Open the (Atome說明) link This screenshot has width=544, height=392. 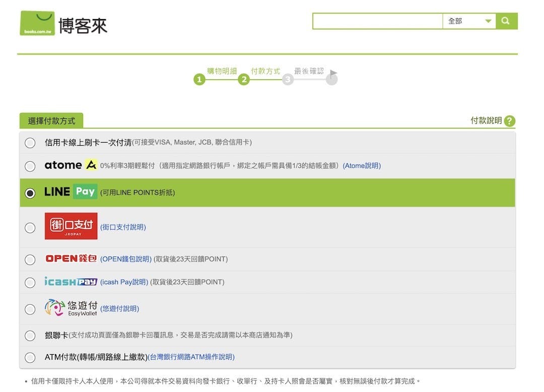click(x=362, y=166)
